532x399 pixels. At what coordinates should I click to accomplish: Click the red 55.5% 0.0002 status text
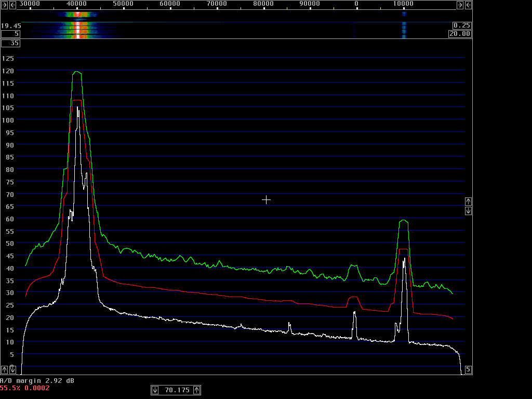click(x=25, y=388)
